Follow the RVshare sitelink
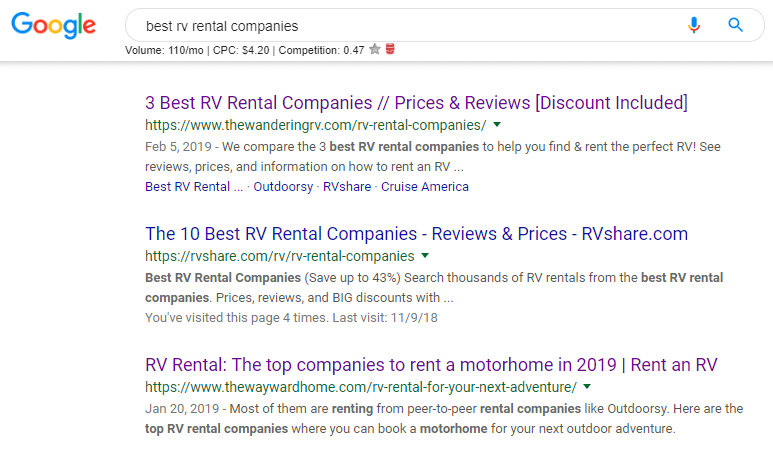Image resolution: width=773 pixels, height=451 pixels. pos(346,187)
